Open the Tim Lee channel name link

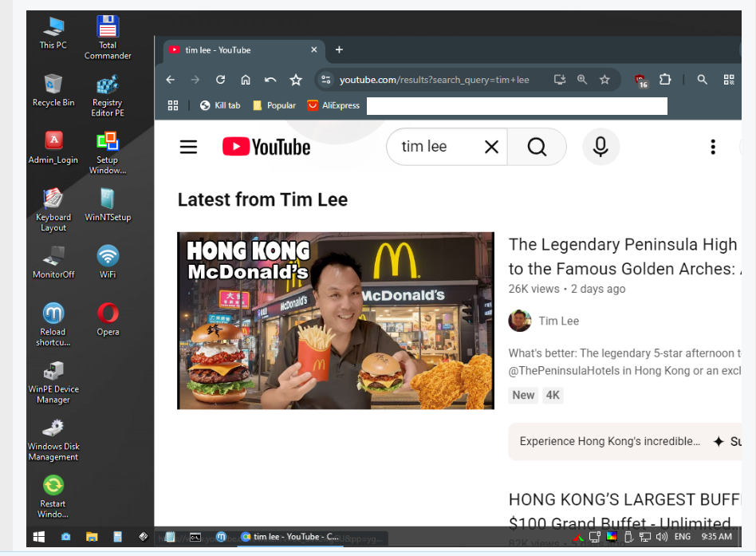tap(558, 321)
